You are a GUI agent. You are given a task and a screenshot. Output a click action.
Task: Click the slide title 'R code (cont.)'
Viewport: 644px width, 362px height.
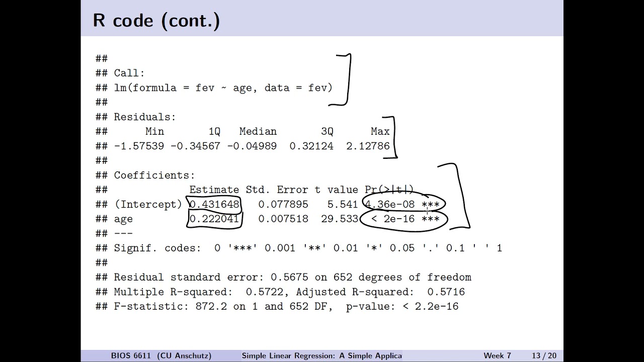point(156,21)
